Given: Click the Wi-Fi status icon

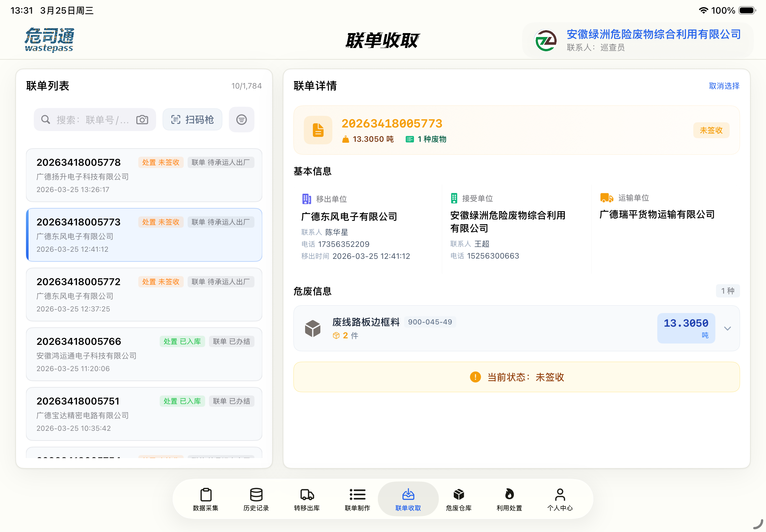Looking at the screenshot, I should (x=703, y=10).
